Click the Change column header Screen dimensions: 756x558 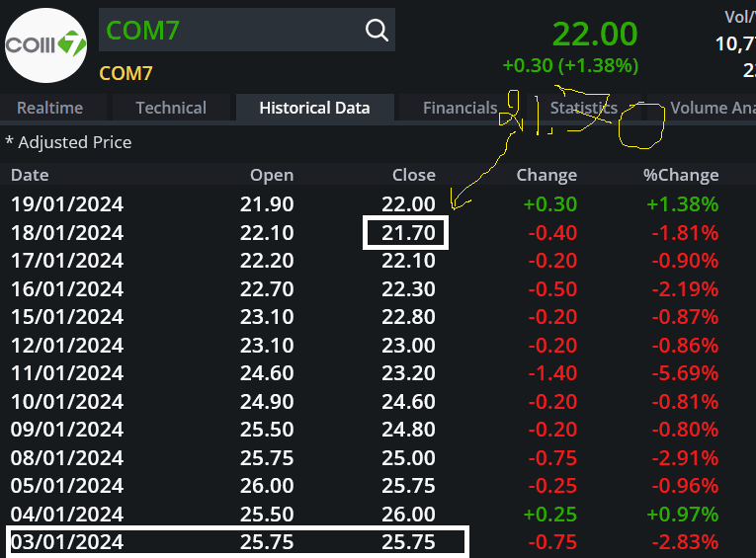coord(546,175)
